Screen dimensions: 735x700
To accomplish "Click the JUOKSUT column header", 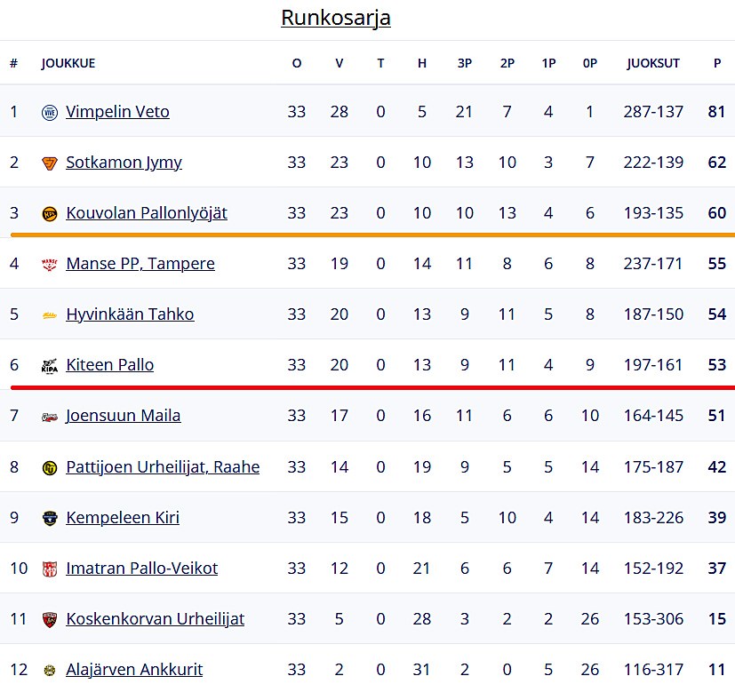I will tap(653, 63).
